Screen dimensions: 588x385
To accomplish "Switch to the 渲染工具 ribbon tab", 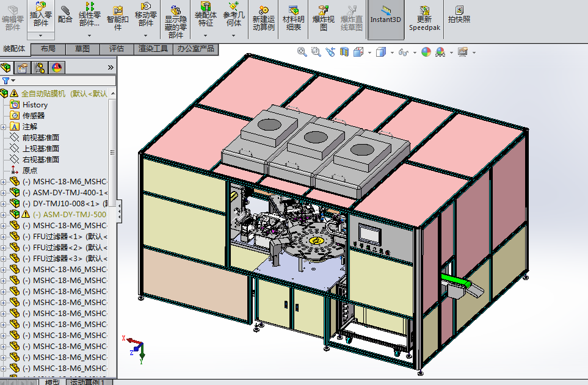I will click(153, 48).
